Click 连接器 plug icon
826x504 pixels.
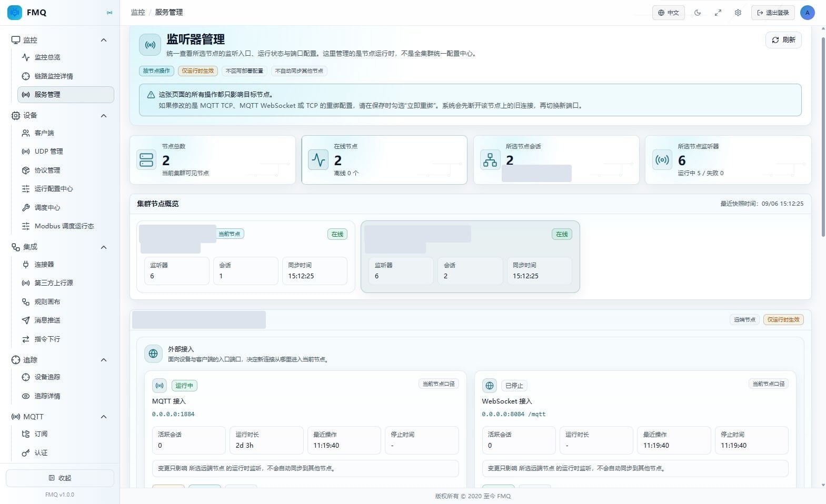click(x=25, y=265)
